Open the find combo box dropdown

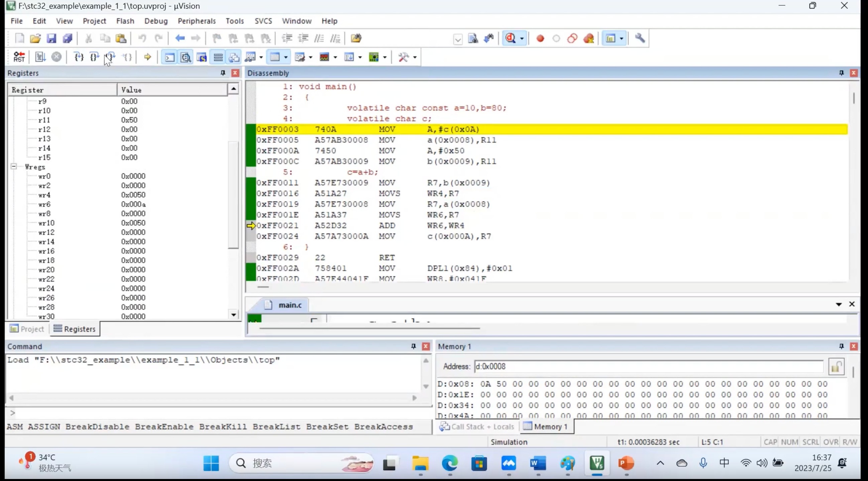[458, 40]
